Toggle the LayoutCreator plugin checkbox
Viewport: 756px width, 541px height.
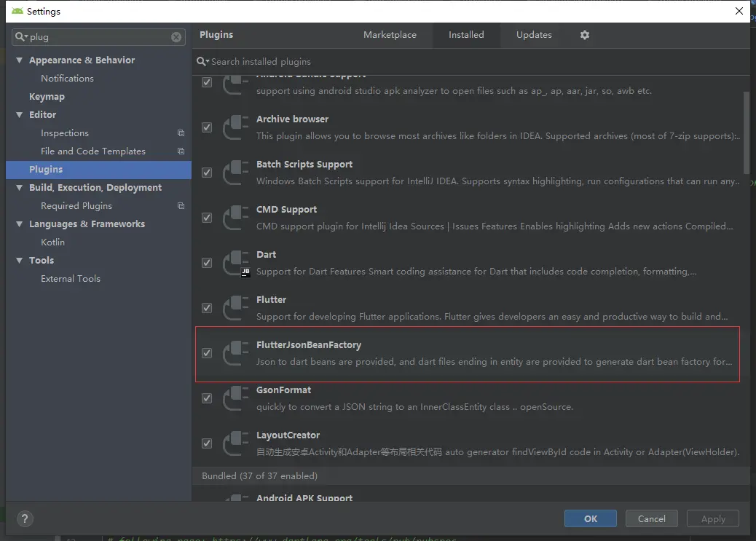(x=207, y=443)
